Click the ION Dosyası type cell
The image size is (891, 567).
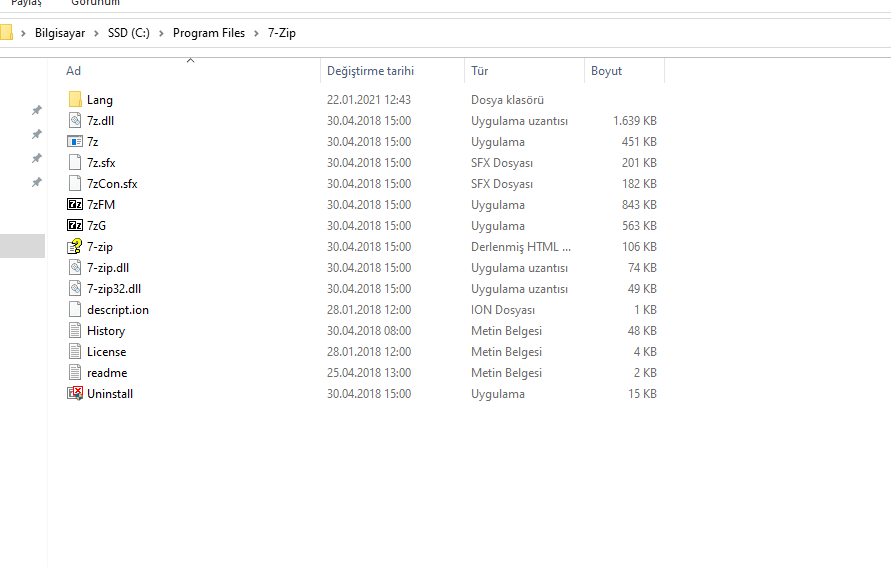pyautogui.click(x=503, y=310)
